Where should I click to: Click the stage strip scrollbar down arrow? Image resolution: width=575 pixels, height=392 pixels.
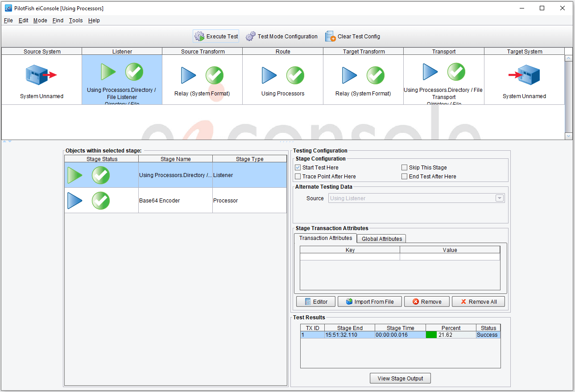(x=568, y=136)
